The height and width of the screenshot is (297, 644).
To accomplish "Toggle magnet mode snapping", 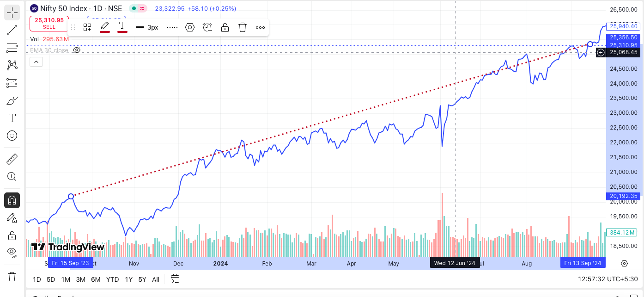I will click(12, 200).
